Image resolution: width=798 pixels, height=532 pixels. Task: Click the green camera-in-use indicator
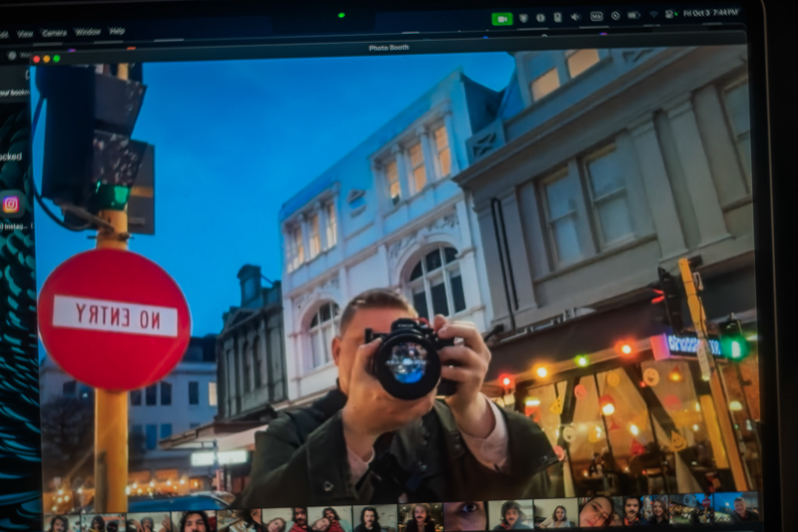pos(502,19)
